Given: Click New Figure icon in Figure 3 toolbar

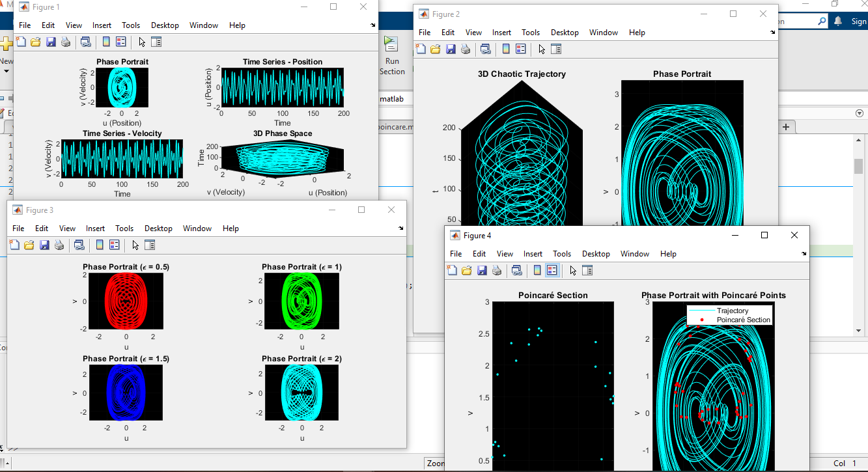Looking at the screenshot, I should pyautogui.click(x=14, y=245).
